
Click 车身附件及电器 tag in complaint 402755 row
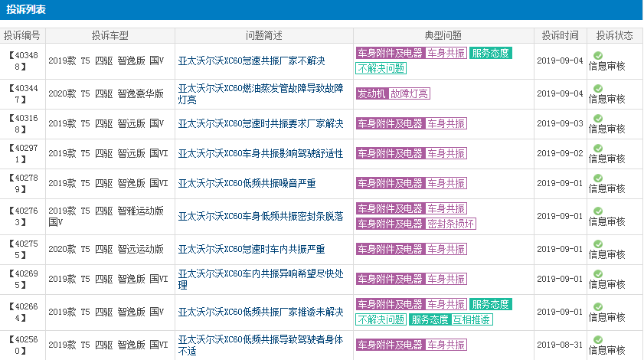(x=390, y=249)
